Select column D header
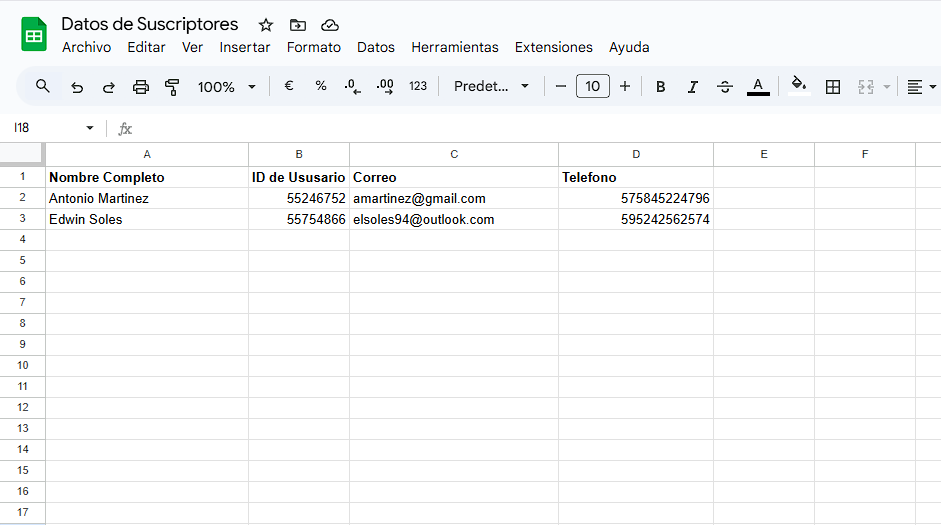The height and width of the screenshot is (525, 941). tap(636, 155)
